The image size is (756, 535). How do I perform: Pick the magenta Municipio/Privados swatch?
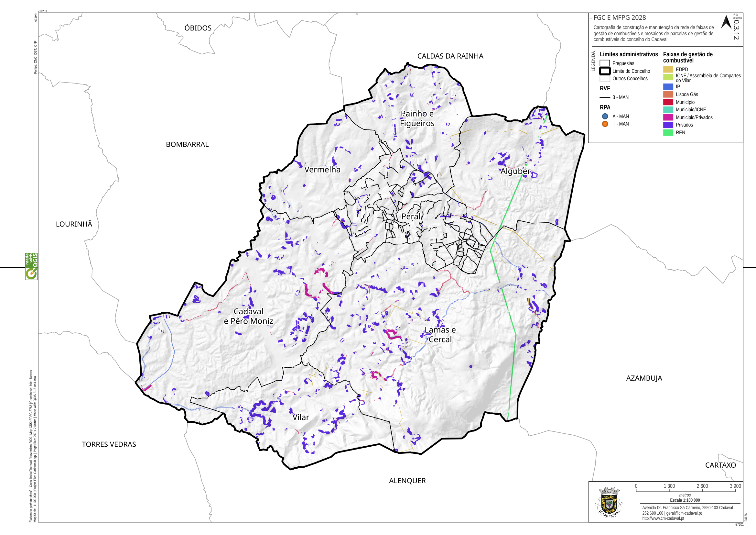(x=668, y=117)
